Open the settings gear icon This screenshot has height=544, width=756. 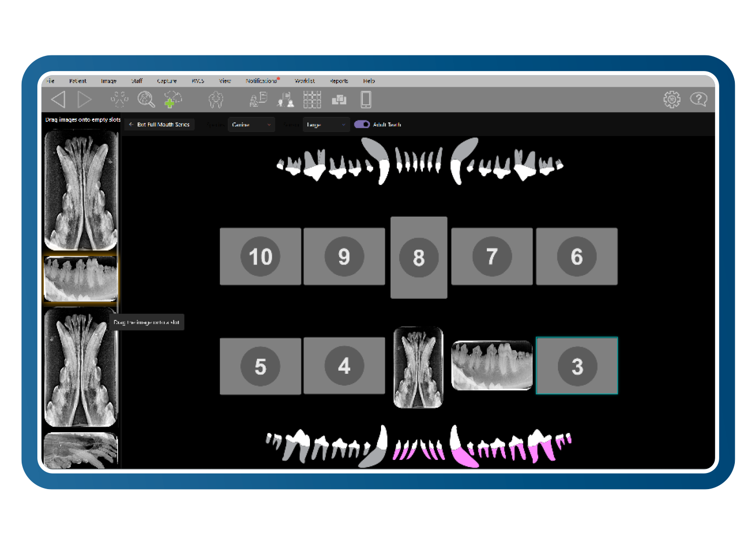(x=671, y=99)
